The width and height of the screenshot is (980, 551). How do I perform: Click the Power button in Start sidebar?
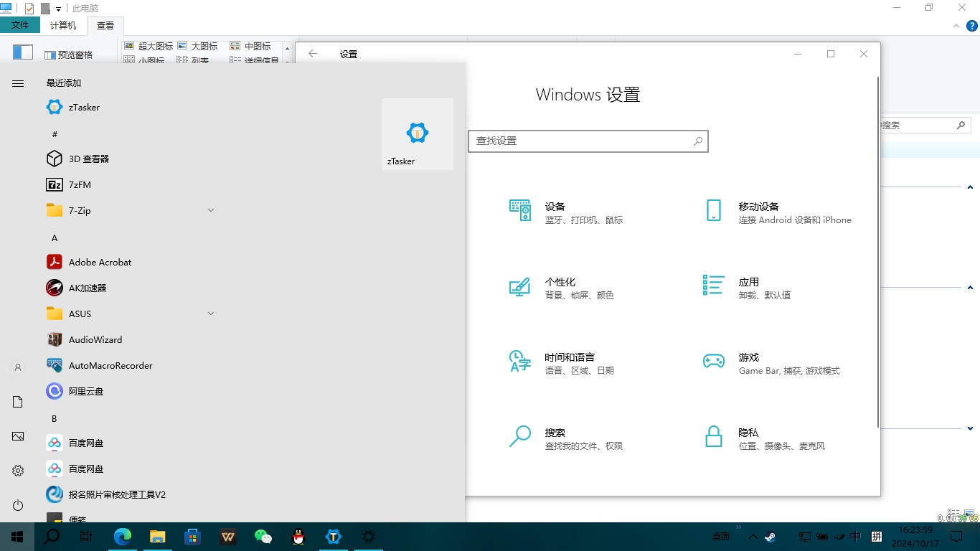[x=18, y=505]
